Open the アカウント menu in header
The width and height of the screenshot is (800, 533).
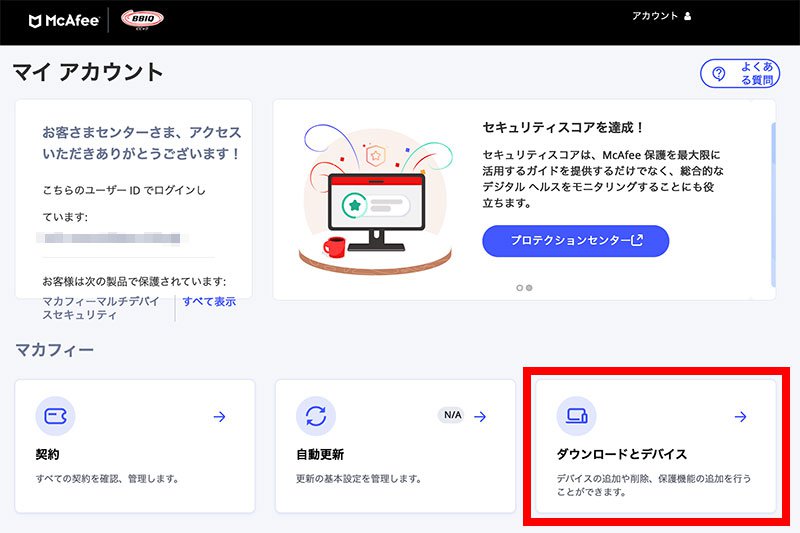[661, 16]
